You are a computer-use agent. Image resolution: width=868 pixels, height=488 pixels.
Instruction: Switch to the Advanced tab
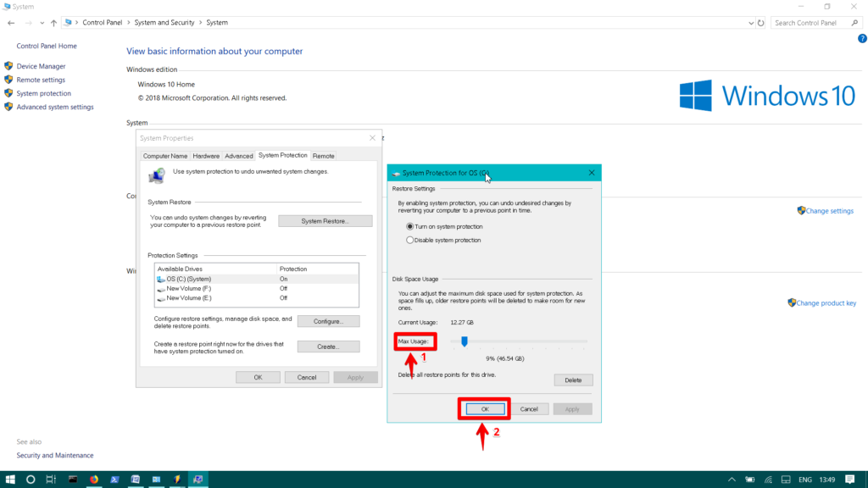point(238,156)
